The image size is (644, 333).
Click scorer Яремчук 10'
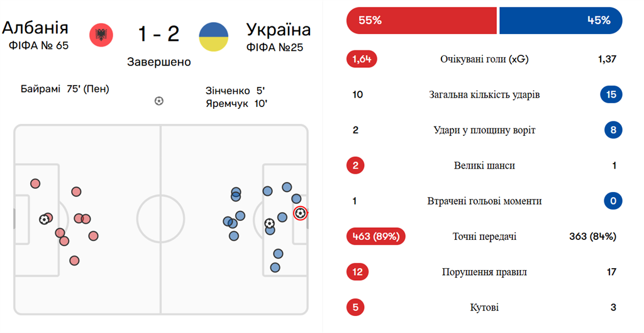point(236,103)
